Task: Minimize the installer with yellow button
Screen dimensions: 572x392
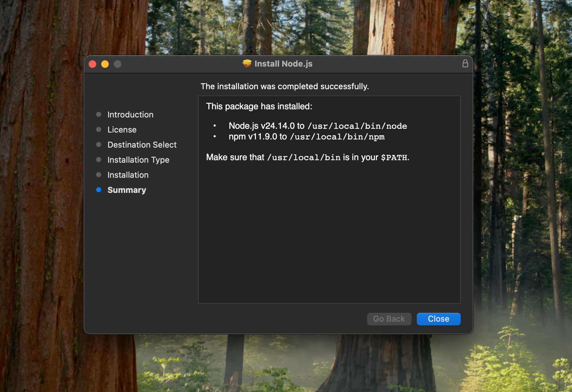Action: (105, 64)
